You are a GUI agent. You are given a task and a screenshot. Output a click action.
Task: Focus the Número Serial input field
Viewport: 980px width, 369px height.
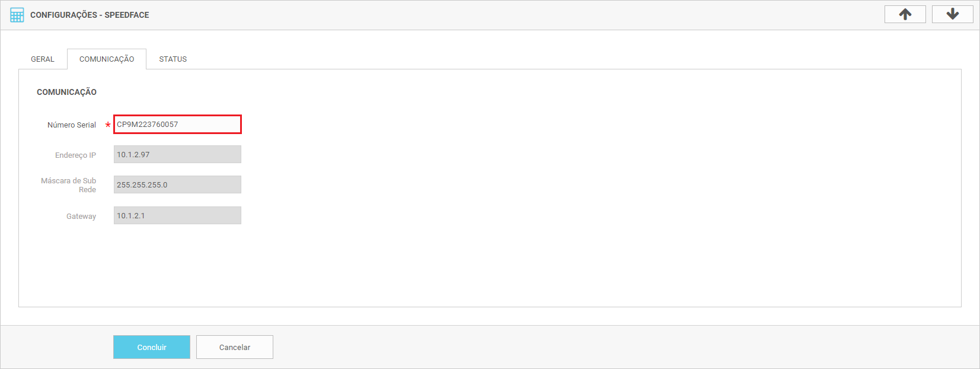pyautogui.click(x=177, y=125)
